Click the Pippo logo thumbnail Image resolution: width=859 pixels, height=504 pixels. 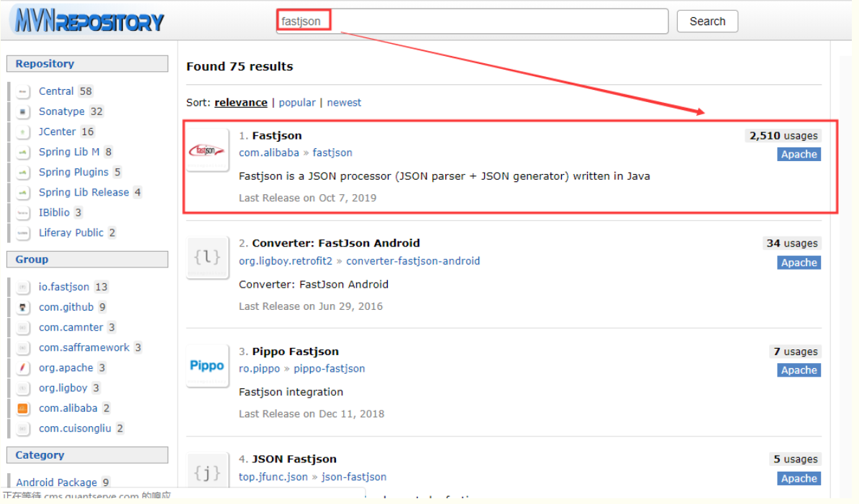coord(207,365)
